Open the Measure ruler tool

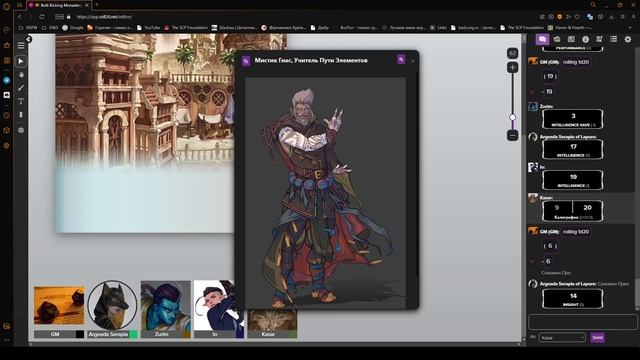click(x=21, y=115)
